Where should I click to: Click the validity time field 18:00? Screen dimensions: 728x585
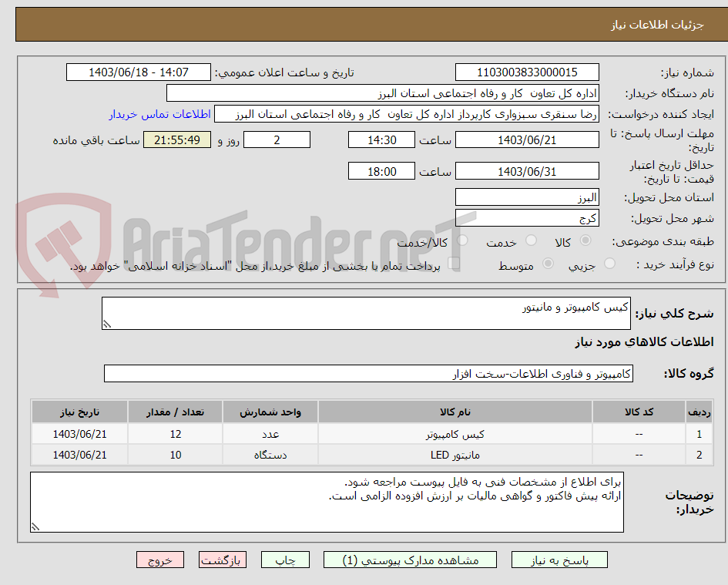point(381,171)
